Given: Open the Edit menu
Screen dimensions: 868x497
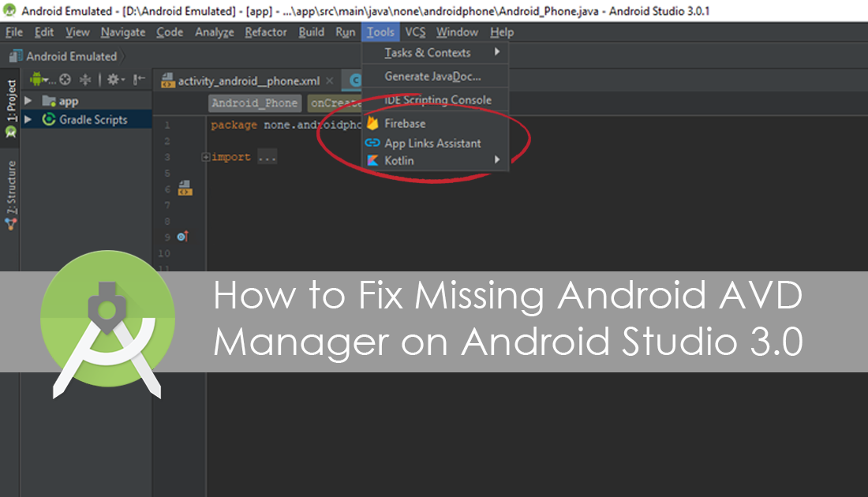Looking at the screenshot, I should 43,32.
